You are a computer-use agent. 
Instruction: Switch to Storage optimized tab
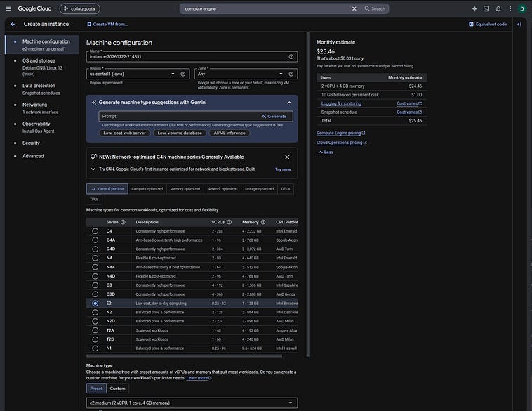click(x=259, y=189)
